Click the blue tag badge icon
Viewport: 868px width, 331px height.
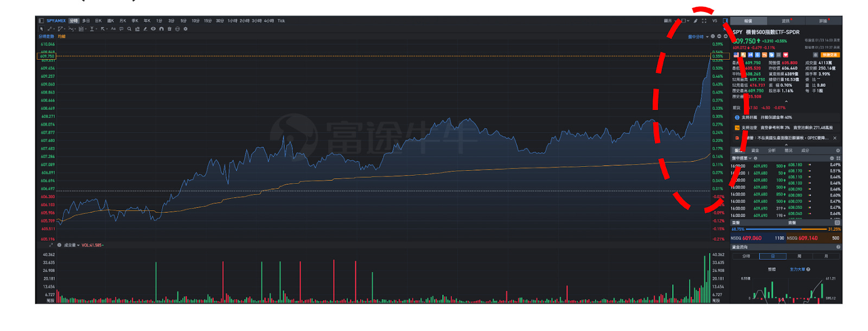(x=771, y=55)
